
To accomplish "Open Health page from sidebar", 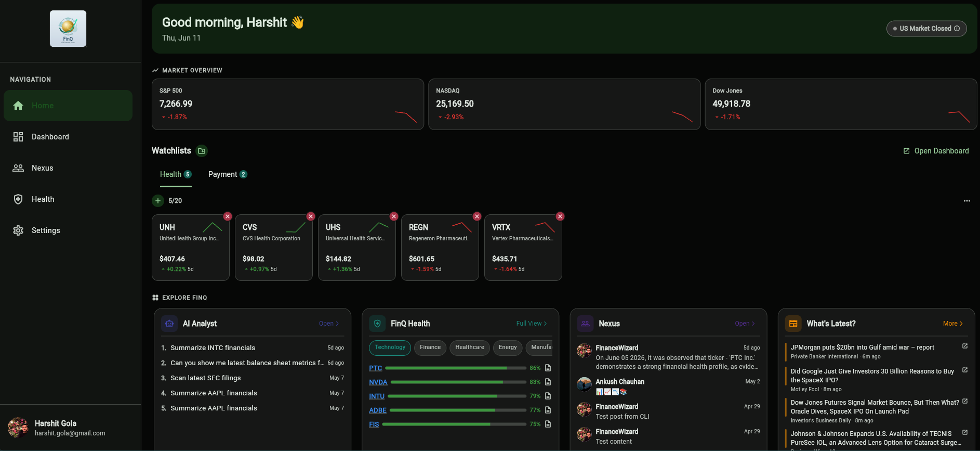I will click(x=68, y=199).
